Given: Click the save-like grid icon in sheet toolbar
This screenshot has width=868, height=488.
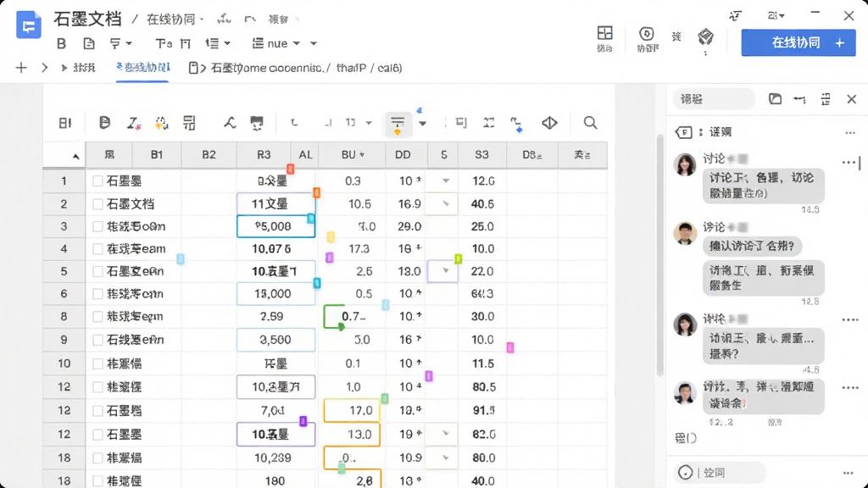Looking at the screenshot, I should [x=189, y=123].
